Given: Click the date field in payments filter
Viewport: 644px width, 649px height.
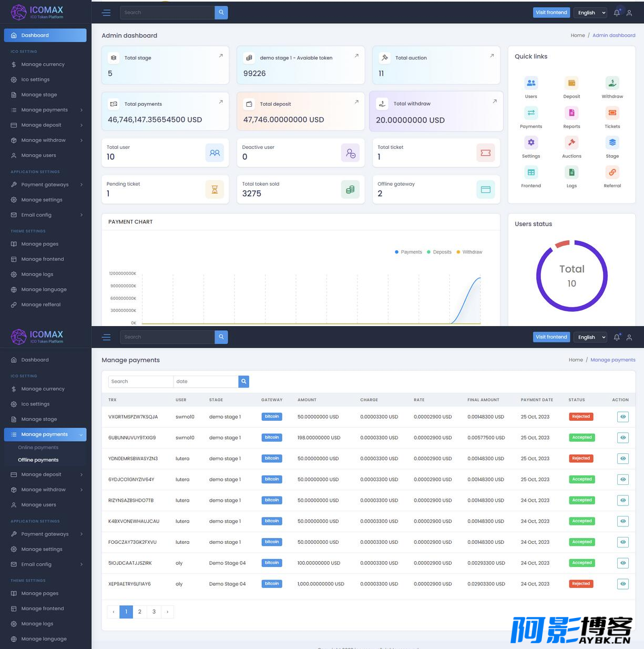Looking at the screenshot, I should (206, 381).
